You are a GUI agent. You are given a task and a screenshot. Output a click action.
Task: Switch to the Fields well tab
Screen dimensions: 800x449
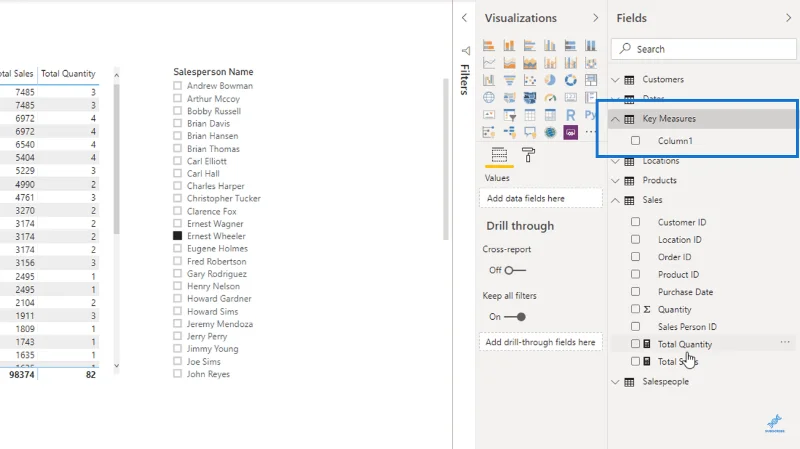click(x=499, y=155)
